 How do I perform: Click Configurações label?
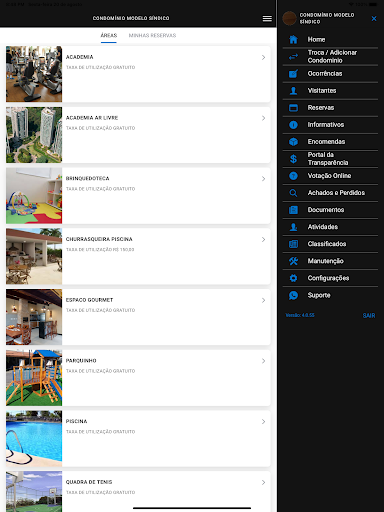[328, 278]
